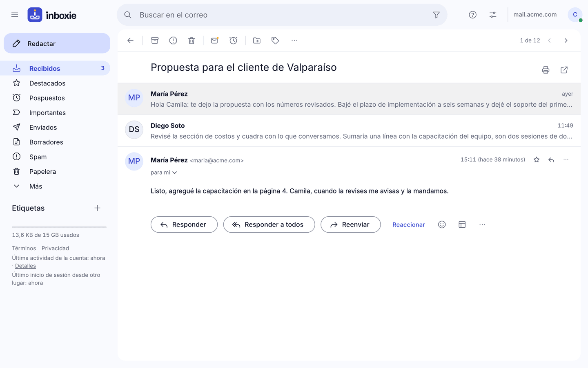This screenshot has height=368, width=588.
Task: Apply a label with tag icon
Action: click(275, 40)
